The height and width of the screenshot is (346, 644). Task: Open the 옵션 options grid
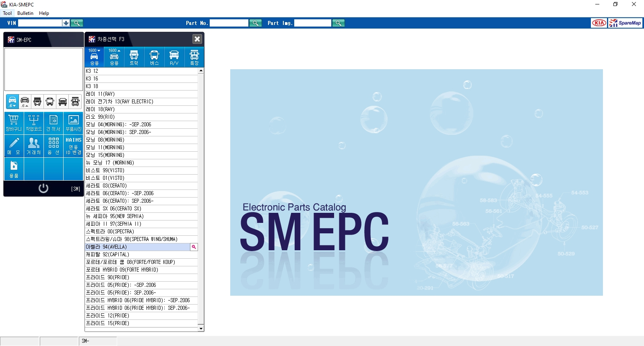(54, 146)
